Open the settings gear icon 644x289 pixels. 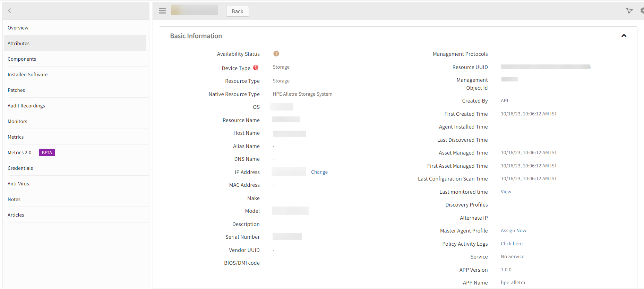pyautogui.click(x=642, y=11)
